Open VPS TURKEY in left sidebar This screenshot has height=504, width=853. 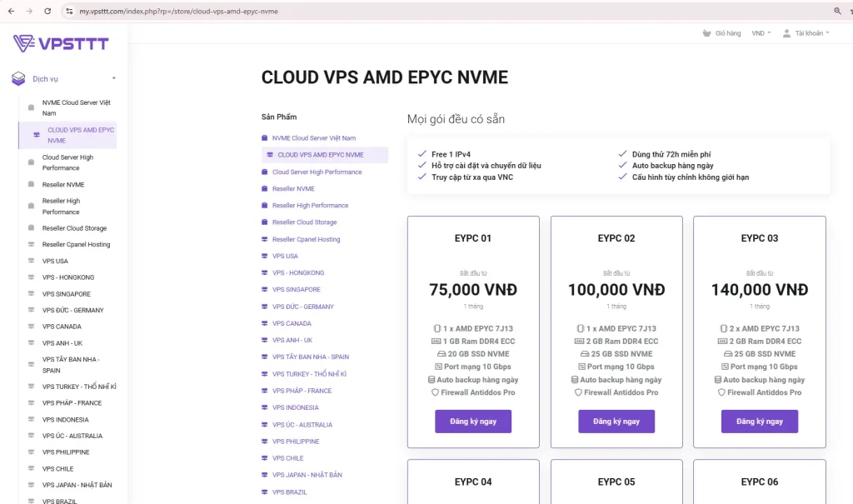click(79, 387)
